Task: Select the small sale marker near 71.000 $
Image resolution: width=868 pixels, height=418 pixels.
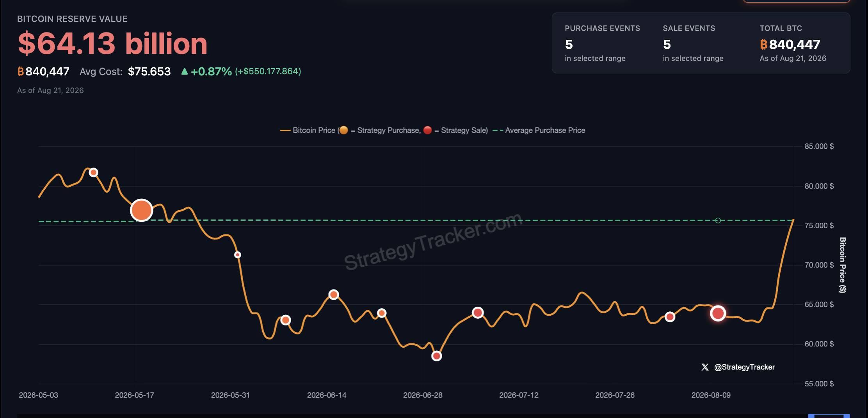Action: coord(237,255)
